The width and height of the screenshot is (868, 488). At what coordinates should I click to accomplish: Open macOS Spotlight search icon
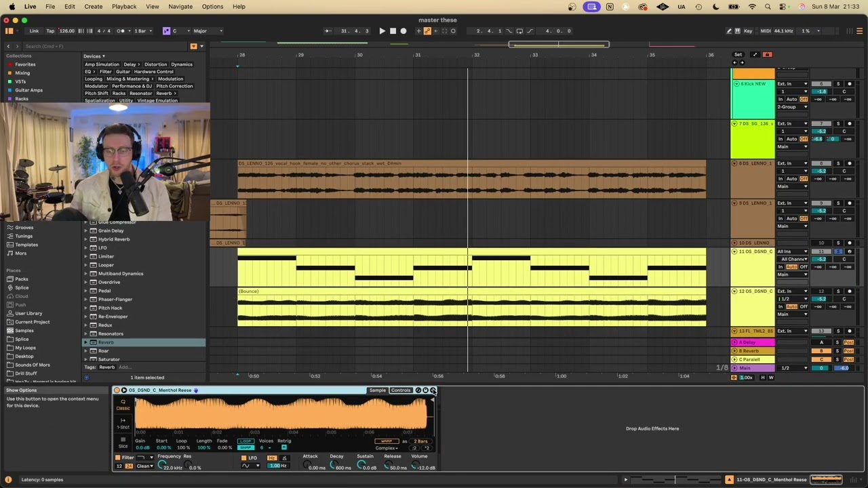[768, 7]
